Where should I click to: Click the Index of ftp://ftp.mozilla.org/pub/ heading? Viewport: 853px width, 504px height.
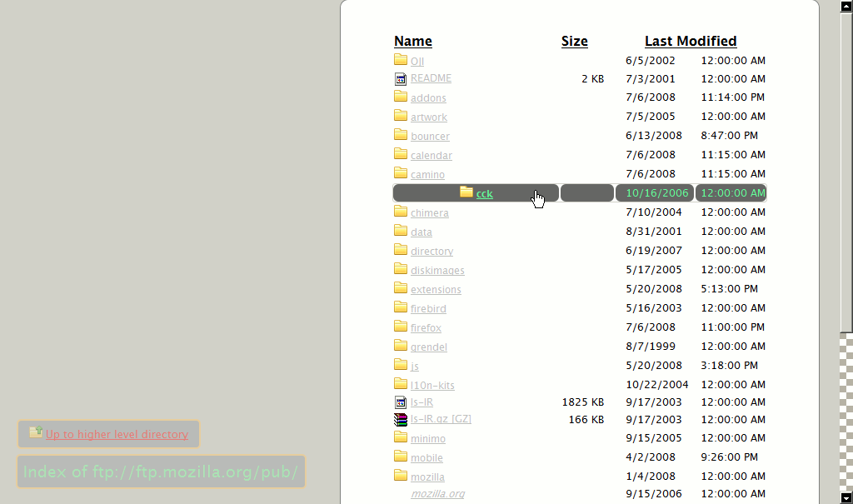(x=161, y=472)
